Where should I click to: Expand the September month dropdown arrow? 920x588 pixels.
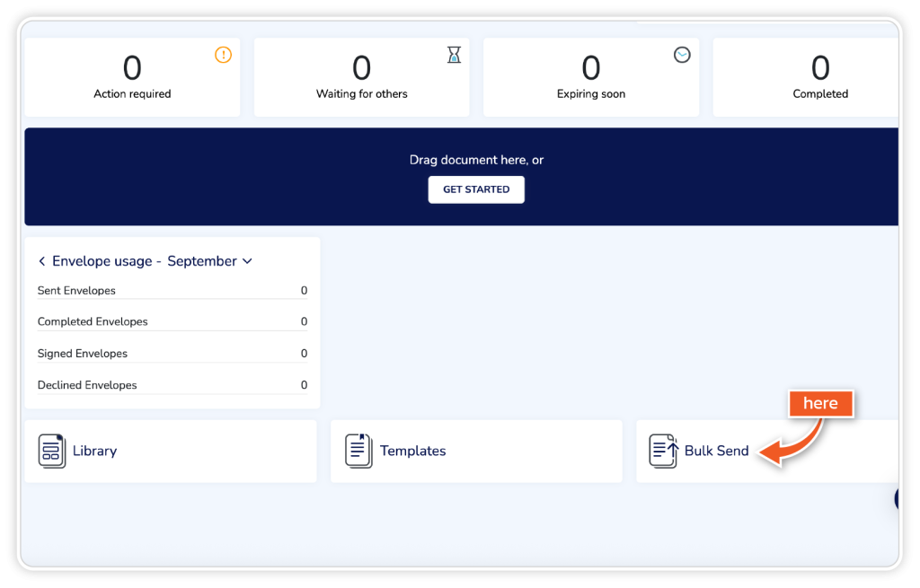click(x=248, y=261)
